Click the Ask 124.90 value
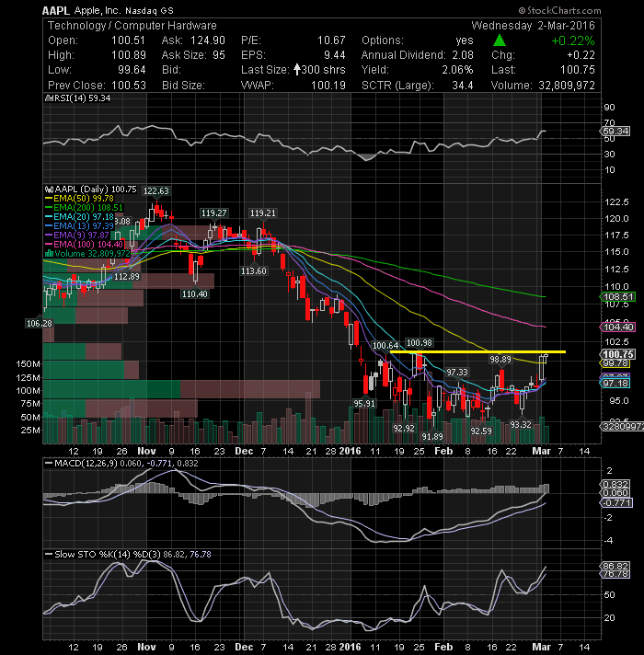The width and height of the screenshot is (644, 655). click(208, 40)
